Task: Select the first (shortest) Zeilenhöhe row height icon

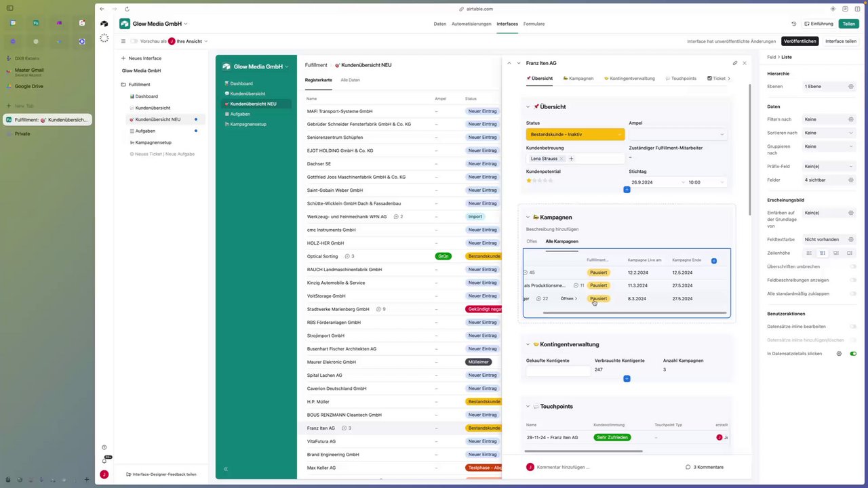Action: (809, 253)
